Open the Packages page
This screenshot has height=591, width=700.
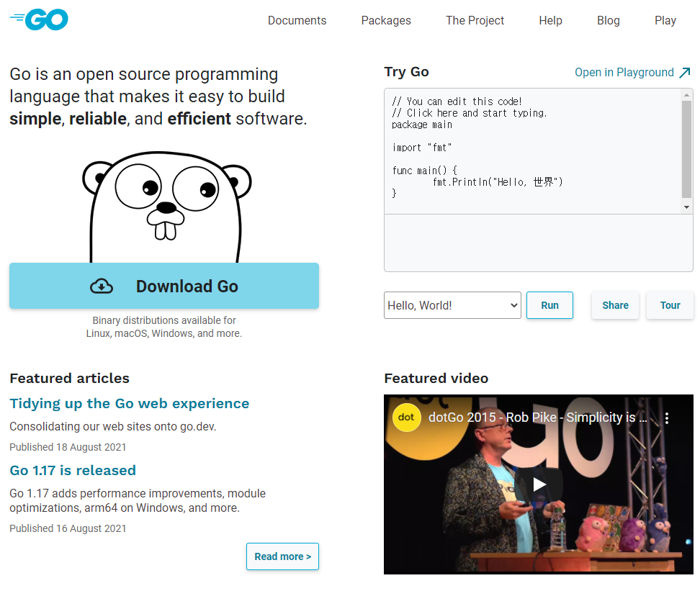(386, 21)
